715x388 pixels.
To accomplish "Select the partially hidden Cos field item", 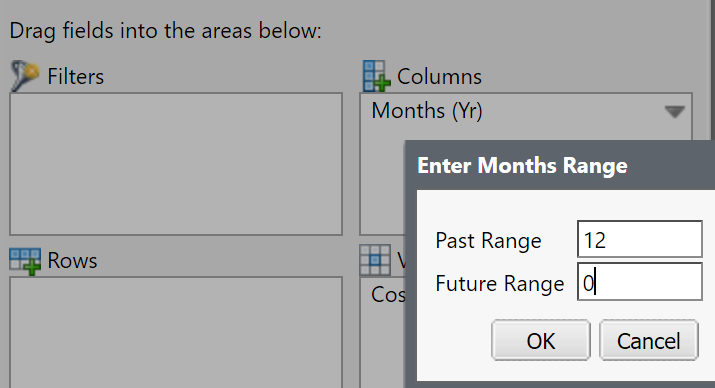I will click(388, 295).
